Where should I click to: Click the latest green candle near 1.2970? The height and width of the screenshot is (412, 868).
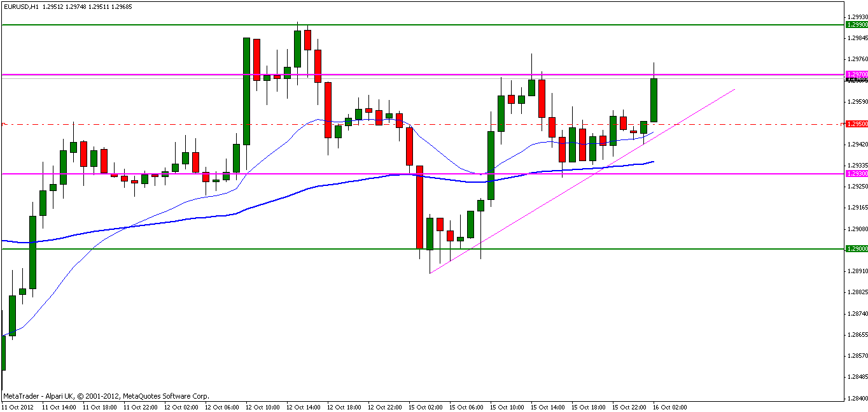tap(654, 100)
